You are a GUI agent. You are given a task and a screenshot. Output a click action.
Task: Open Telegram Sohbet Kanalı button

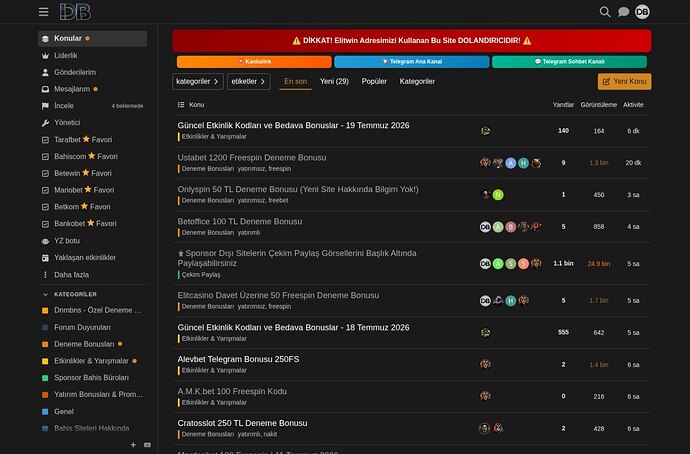(569, 62)
